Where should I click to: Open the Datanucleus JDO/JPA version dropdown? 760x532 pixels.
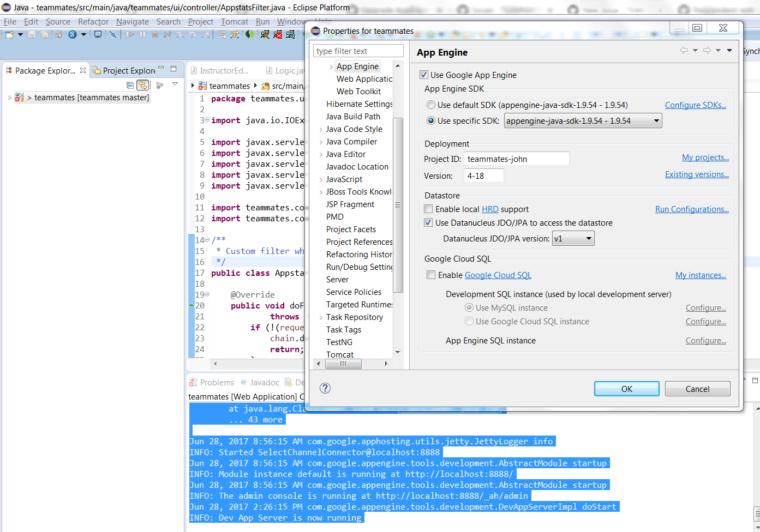(x=573, y=238)
